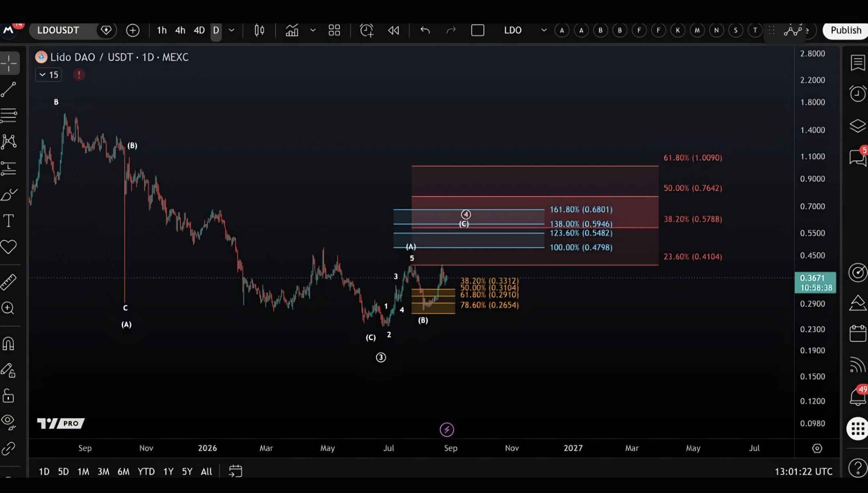Open the object tree layers panel
Screen dimensions: 868x493
point(858,126)
